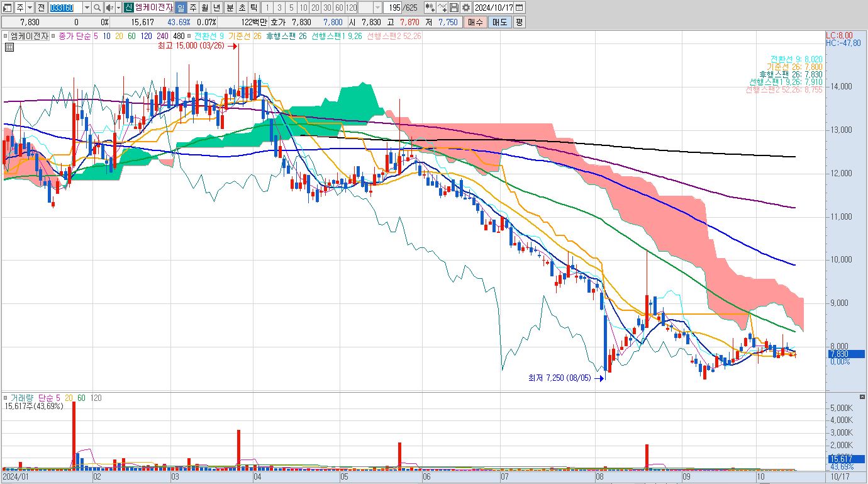Switch chart to daily (일) period
This screenshot has width=868, height=484.
pyautogui.click(x=181, y=8)
